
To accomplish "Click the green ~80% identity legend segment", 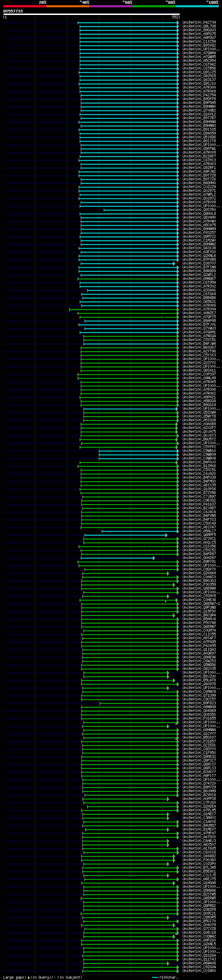I will pos(154,6).
